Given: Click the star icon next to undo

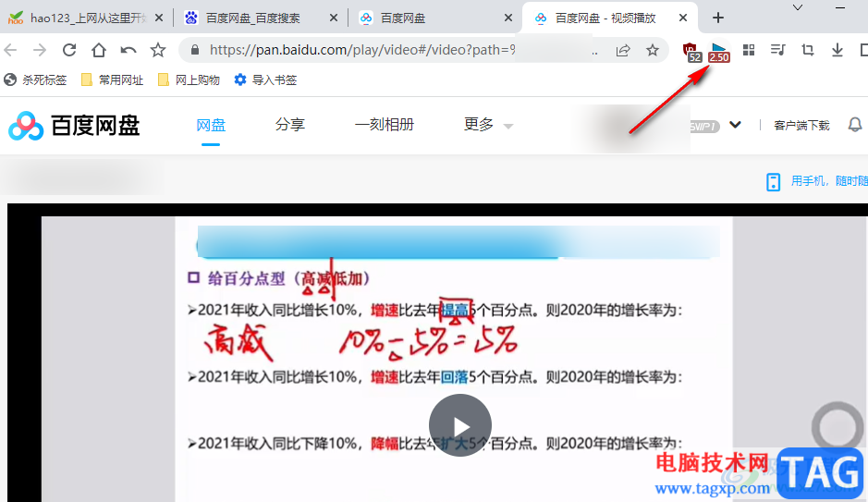Looking at the screenshot, I should [158, 50].
